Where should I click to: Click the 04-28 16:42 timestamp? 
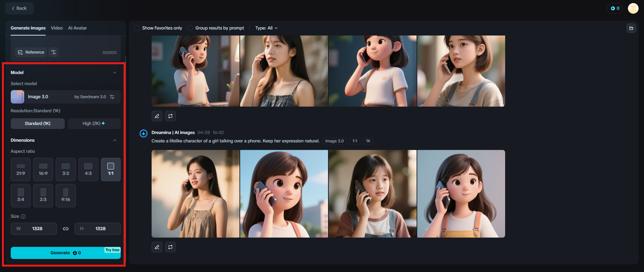click(211, 133)
